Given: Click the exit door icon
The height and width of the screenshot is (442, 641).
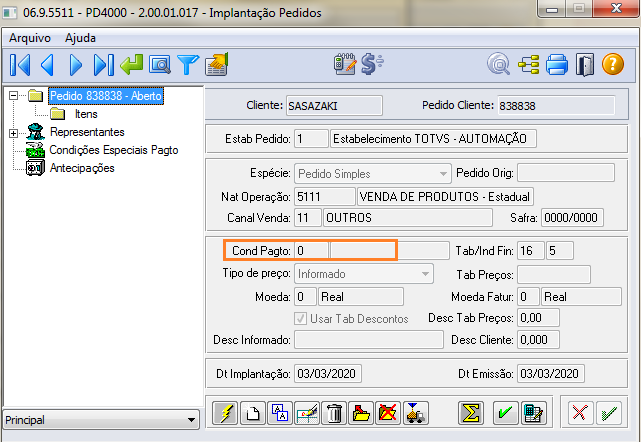Looking at the screenshot, I should (x=585, y=65).
